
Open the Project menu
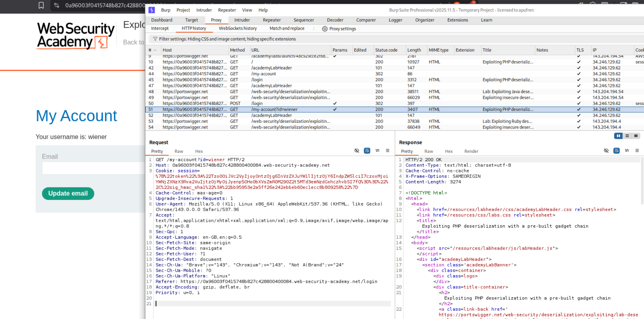pyautogui.click(x=183, y=10)
